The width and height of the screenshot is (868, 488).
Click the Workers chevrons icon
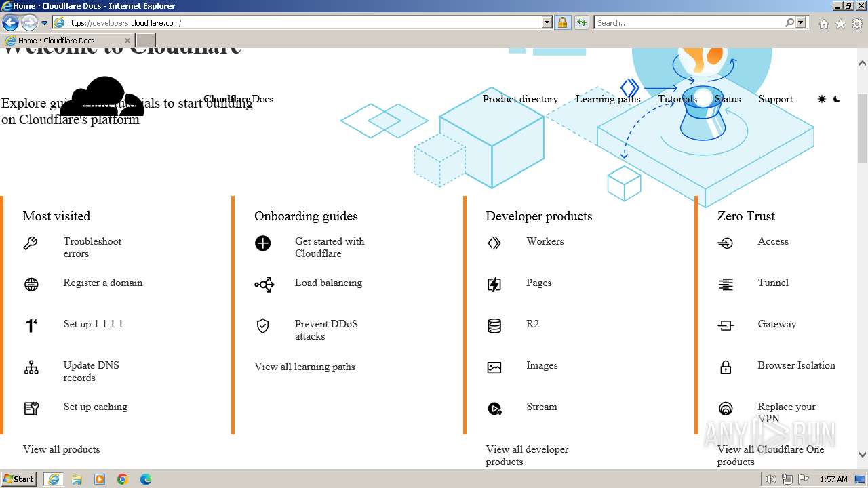[494, 243]
